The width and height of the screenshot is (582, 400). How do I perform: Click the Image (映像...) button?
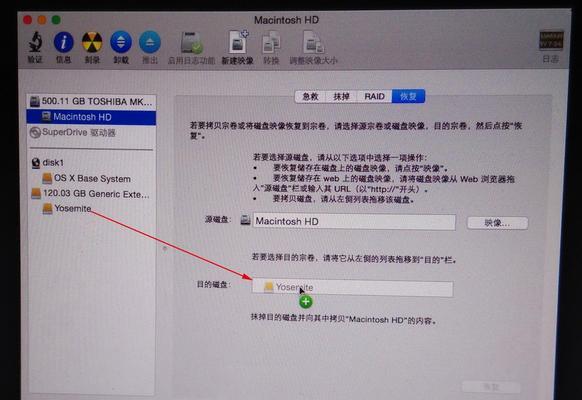tap(497, 223)
